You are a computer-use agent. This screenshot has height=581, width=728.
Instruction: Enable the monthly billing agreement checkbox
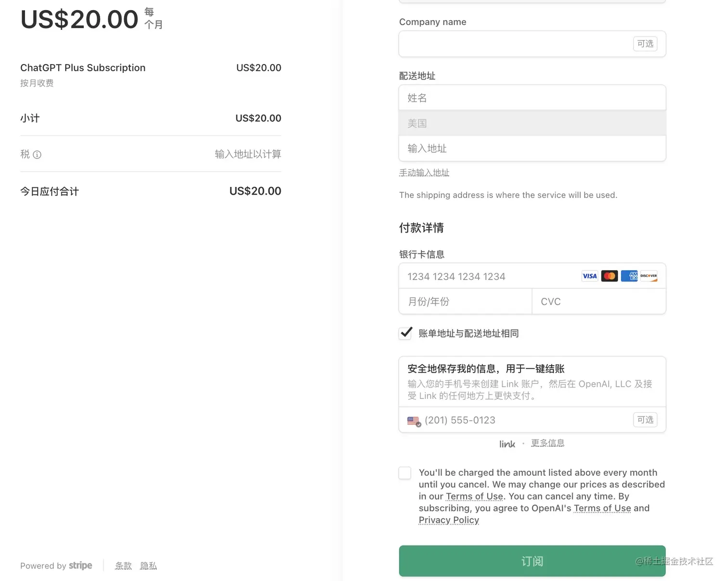(404, 473)
